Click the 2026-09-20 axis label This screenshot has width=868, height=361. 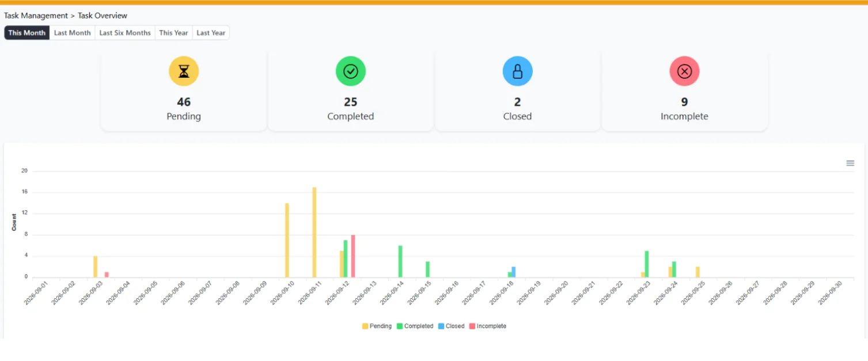tap(556, 293)
